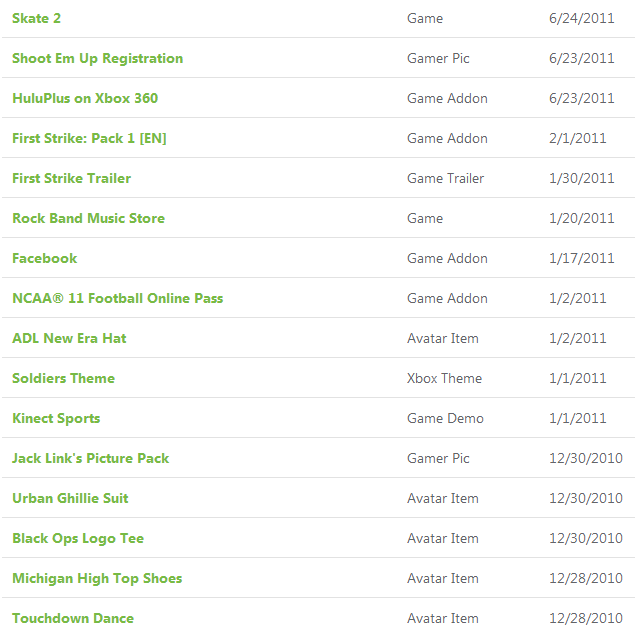Open the Soldiers Theme link
This screenshot has height=637, width=635.
63,378
